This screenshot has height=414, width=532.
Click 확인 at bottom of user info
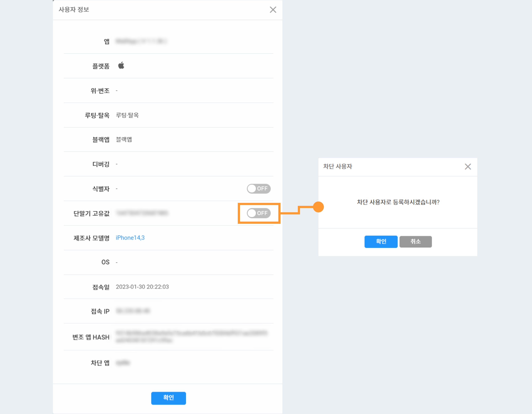pyautogui.click(x=168, y=398)
